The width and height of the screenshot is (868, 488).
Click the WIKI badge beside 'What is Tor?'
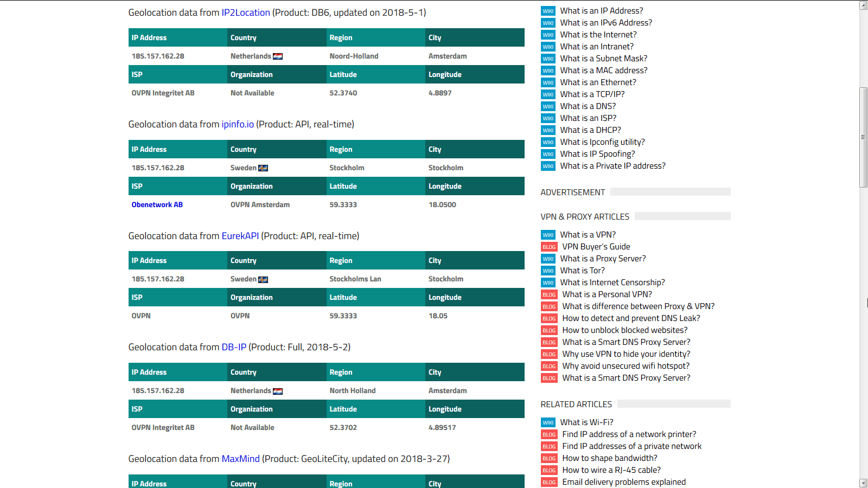pyautogui.click(x=548, y=271)
